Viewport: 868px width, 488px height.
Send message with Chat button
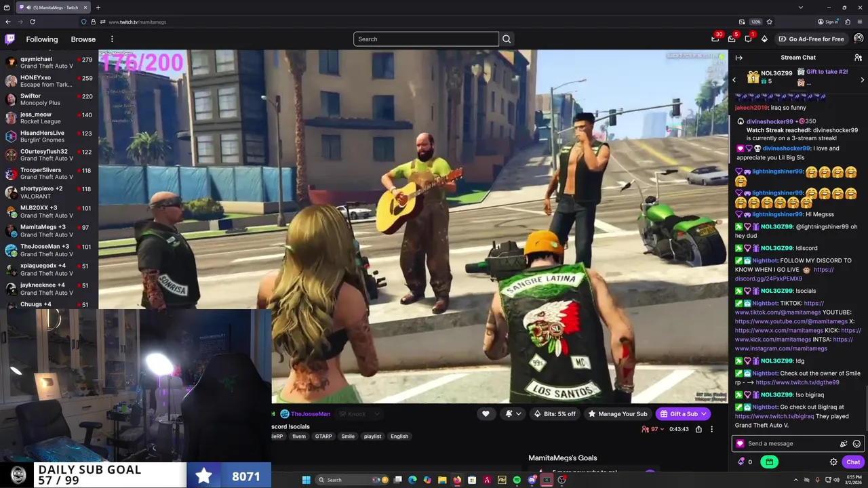click(x=853, y=462)
